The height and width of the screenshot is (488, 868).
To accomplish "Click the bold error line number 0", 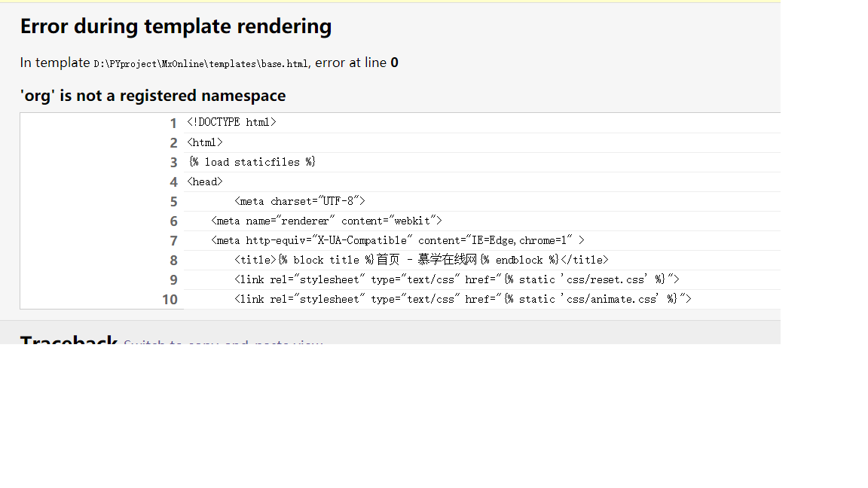I will pos(394,63).
